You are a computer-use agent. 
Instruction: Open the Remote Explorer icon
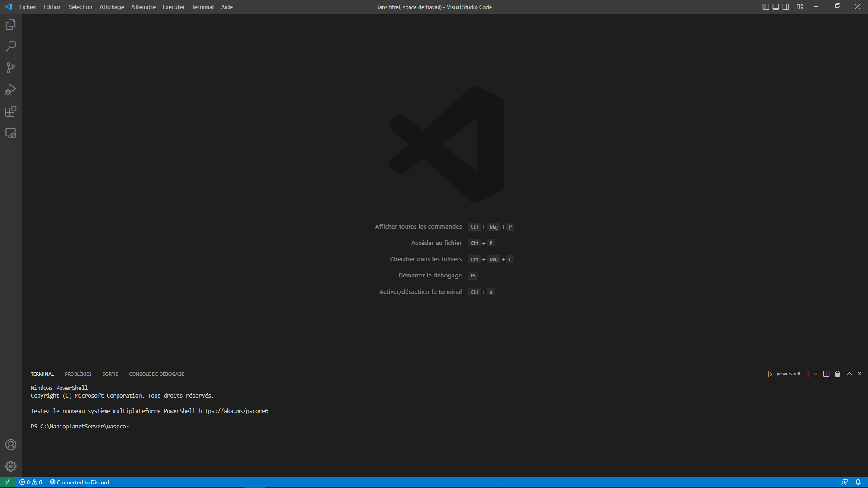click(10, 133)
